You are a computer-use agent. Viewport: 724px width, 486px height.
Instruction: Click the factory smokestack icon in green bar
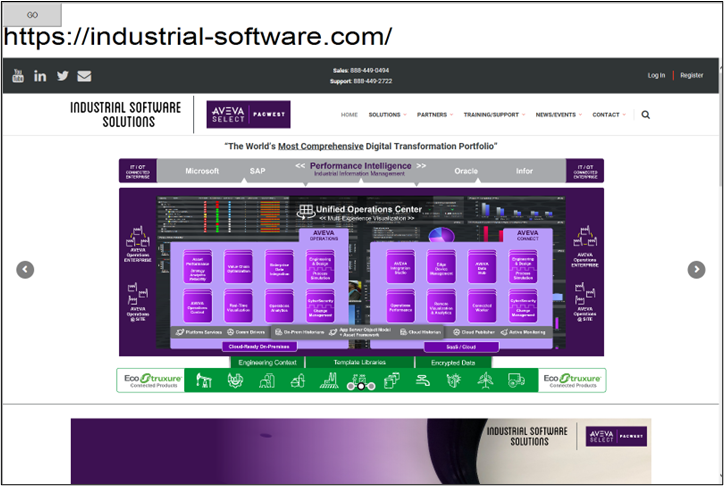[x=329, y=380]
